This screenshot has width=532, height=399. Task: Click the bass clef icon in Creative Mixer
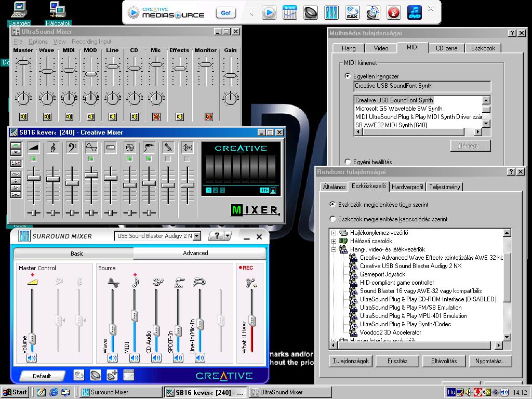pyautogui.click(x=72, y=148)
